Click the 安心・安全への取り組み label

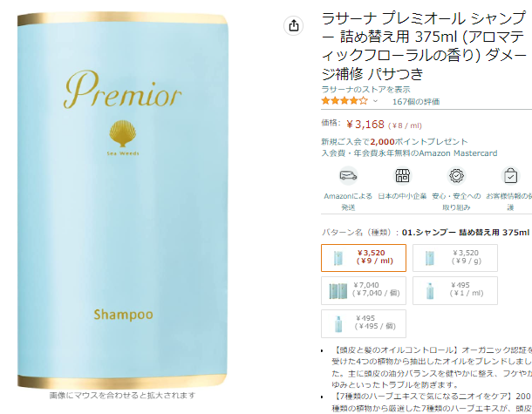click(x=456, y=201)
